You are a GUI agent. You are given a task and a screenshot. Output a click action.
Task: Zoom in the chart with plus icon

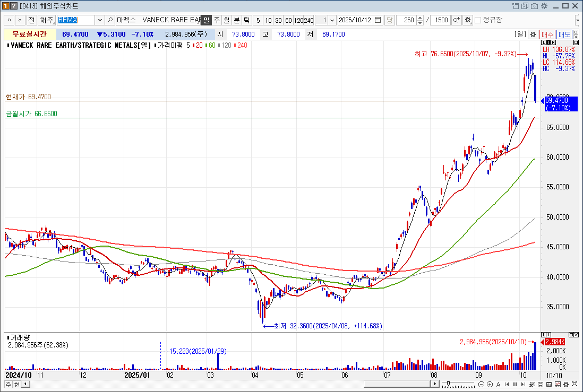tap(490, 384)
